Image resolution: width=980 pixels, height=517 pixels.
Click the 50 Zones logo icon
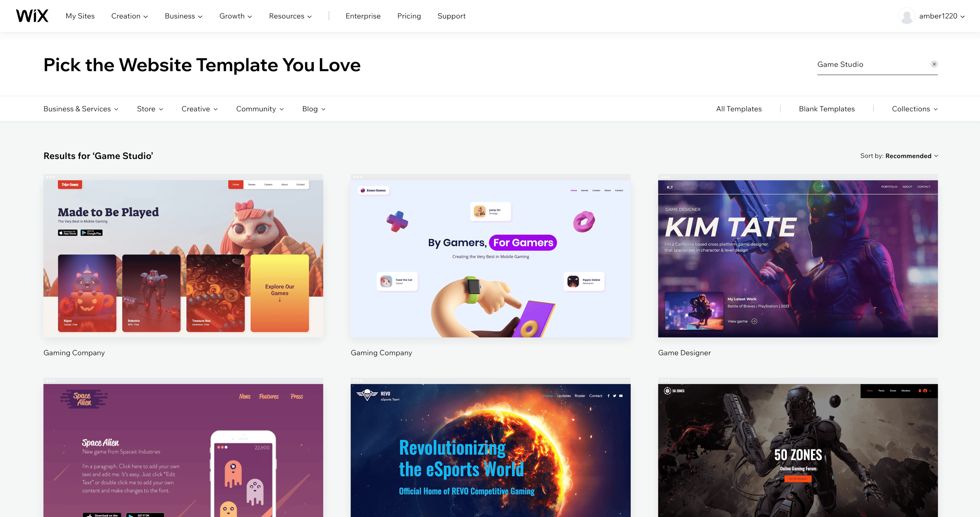[x=667, y=391]
